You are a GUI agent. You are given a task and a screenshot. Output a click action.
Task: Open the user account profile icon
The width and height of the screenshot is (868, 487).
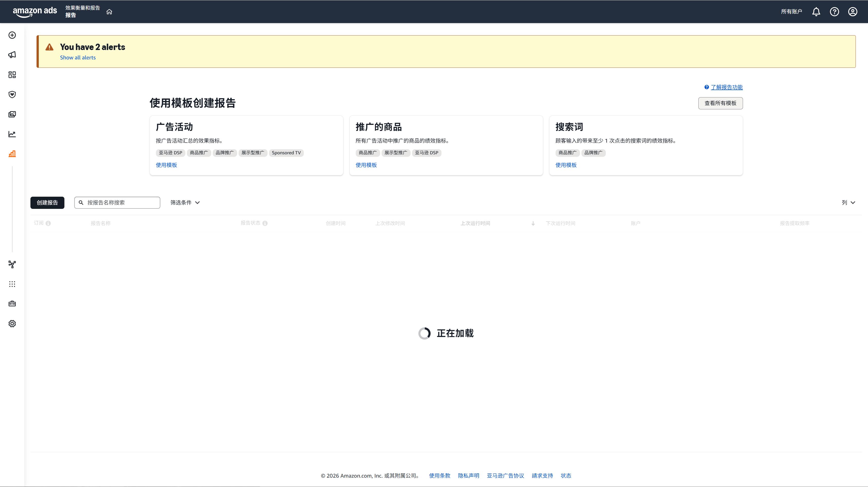point(853,12)
